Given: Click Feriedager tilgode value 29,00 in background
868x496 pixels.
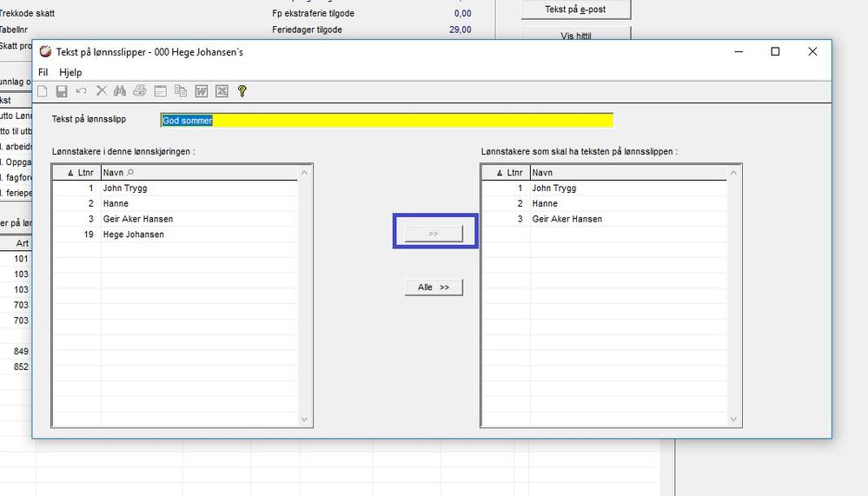Looking at the screenshot, I should 461,30.
